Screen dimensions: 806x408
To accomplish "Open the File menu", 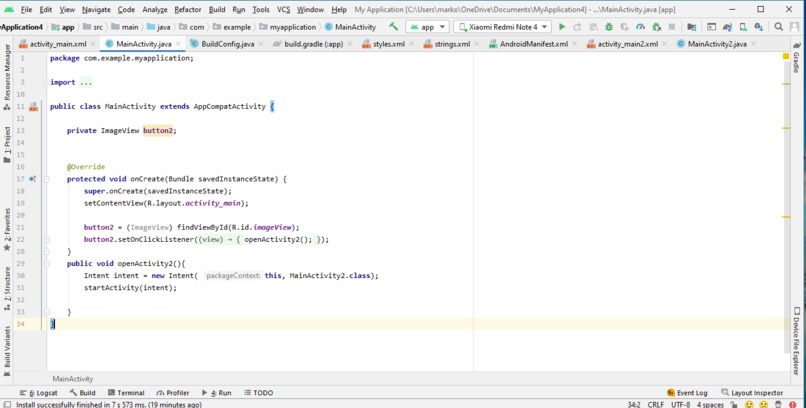I will tap(26, 9).
